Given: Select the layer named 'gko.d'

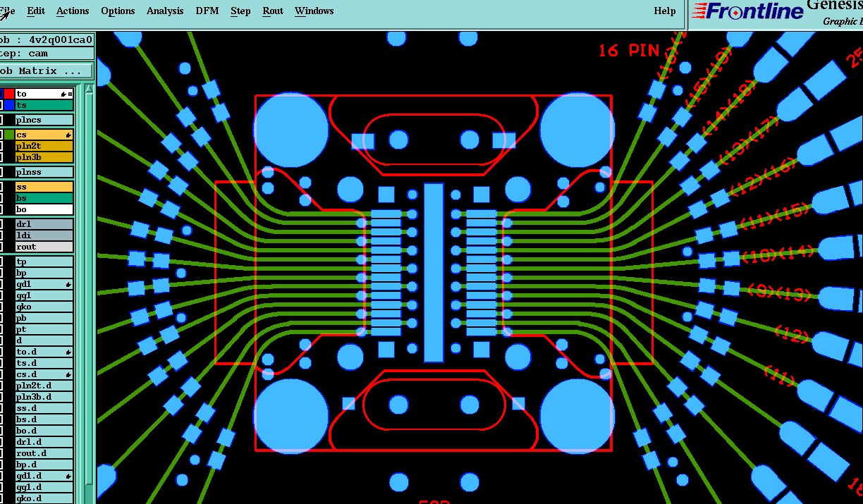Looking at the screenshot, I should pyautogui.click(x=44, y=498).
